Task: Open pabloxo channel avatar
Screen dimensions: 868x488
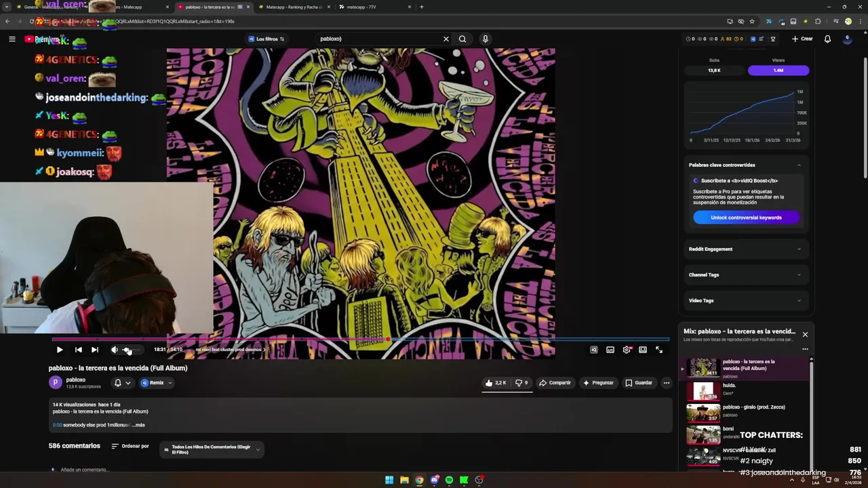Action: 55,382
